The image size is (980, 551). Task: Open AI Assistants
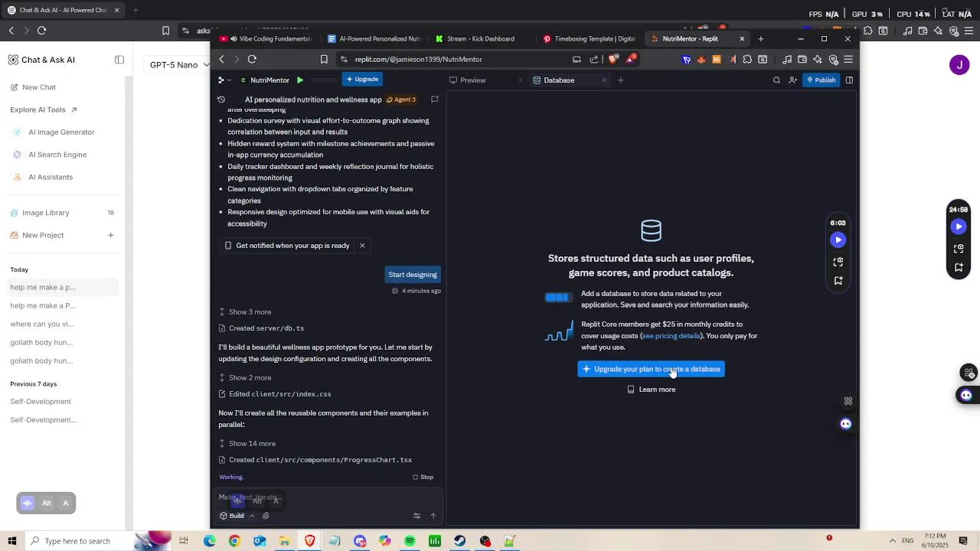[x=43, y=177]
